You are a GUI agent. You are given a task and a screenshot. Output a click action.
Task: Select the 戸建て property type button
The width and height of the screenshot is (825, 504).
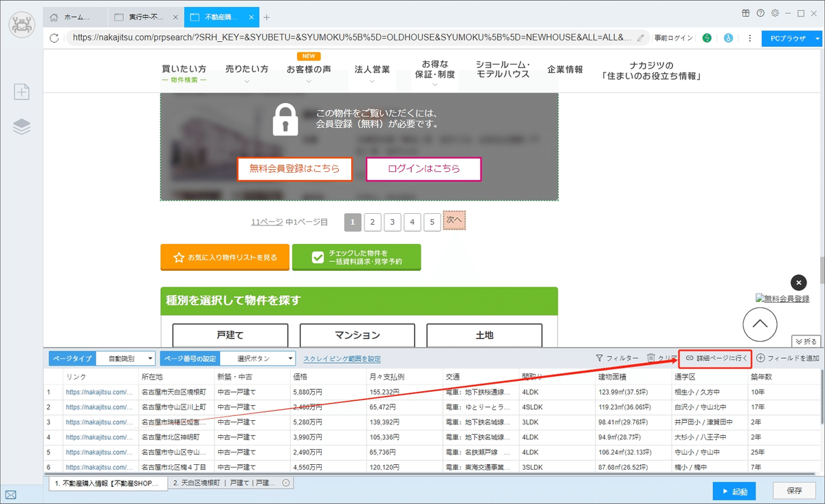(230, 335)
